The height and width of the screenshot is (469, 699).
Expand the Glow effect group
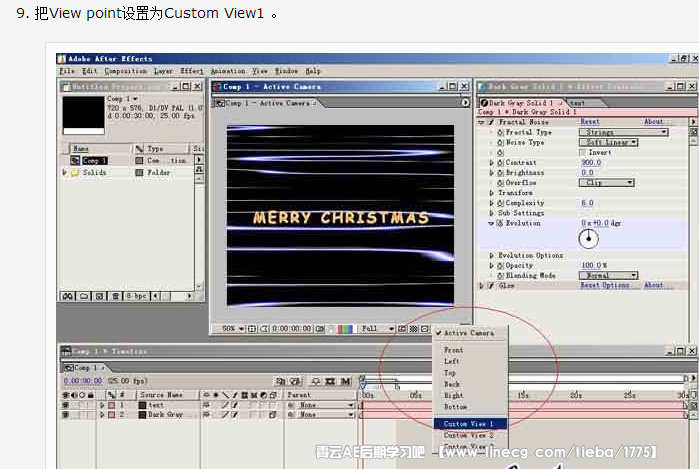481,286
